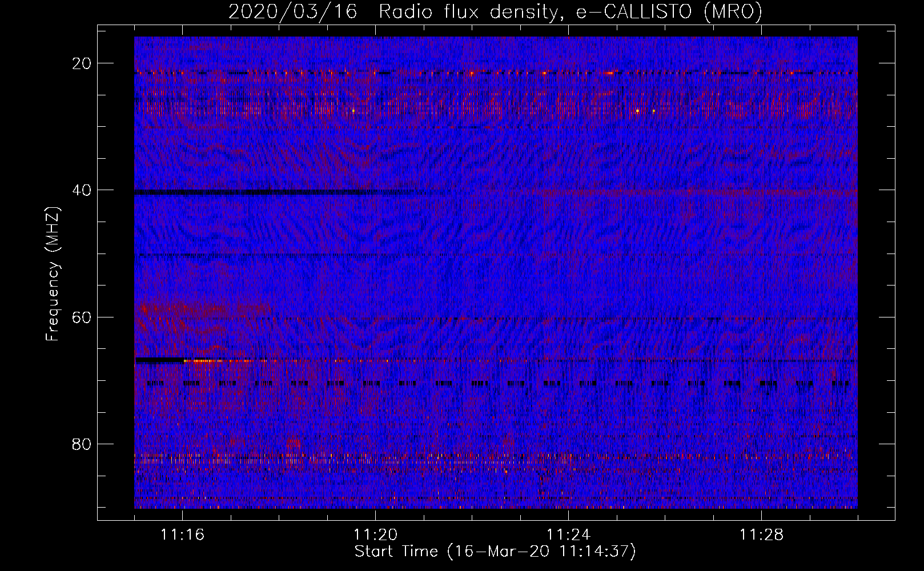Image resolution: width=924 pixels, height=571 pixels.
Task: Click the dashed black line near 70 MHz
Action: coord(498,383)
